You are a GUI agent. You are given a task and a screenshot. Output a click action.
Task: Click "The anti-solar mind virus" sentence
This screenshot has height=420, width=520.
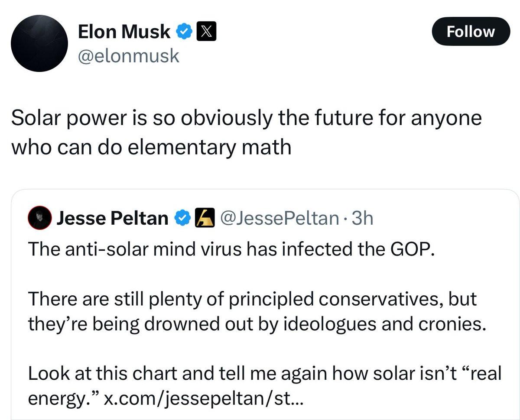tap(231, 249)
